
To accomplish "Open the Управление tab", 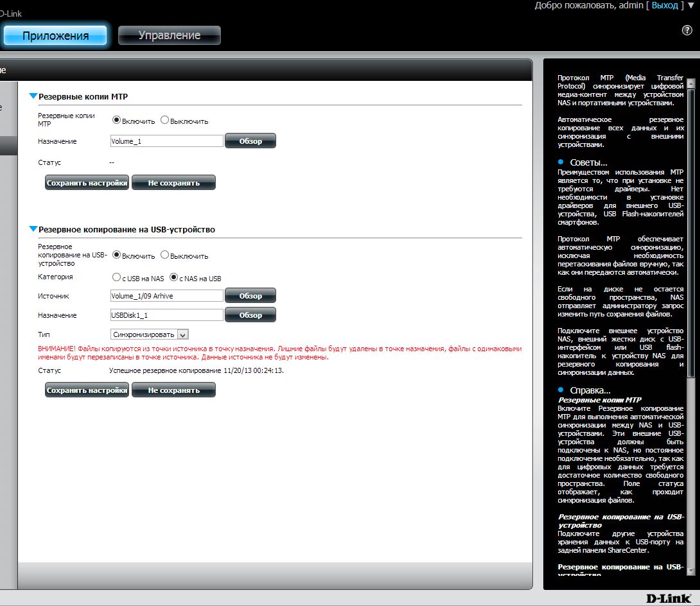I will point(170,35).
